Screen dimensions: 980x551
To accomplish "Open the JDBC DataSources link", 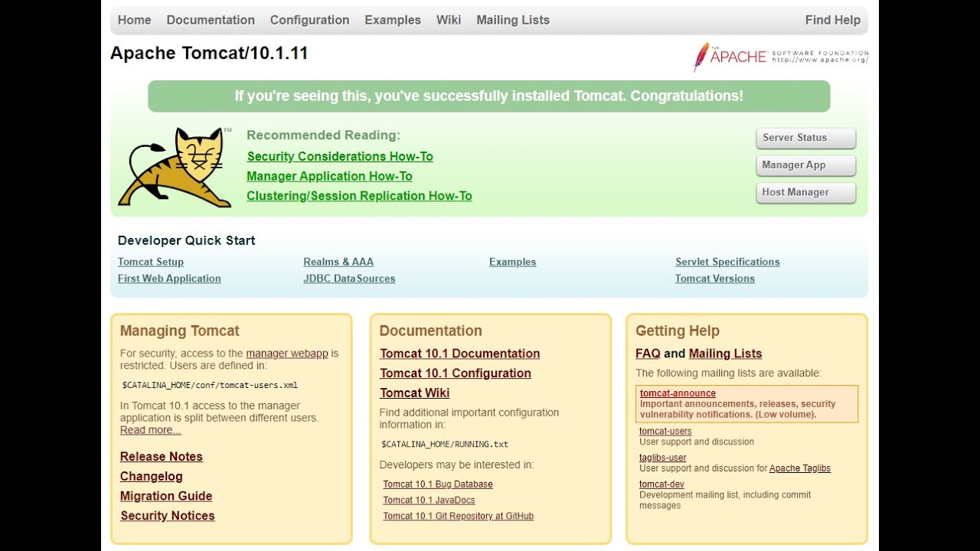I will click(349, 279).
